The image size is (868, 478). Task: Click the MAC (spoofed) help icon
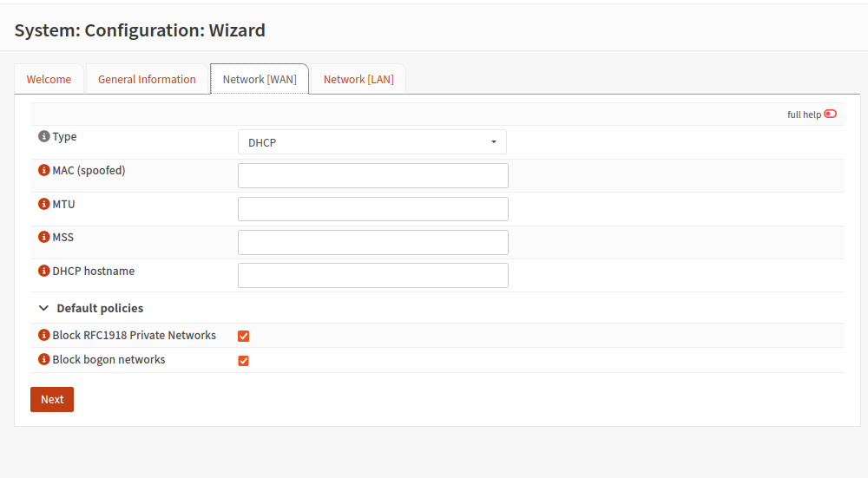point(44,171)
